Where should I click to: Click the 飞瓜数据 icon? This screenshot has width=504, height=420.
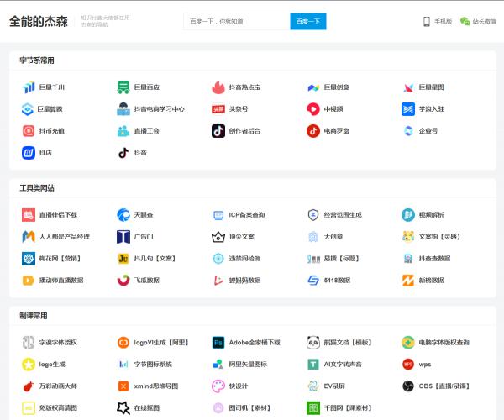tap(123, 281)
